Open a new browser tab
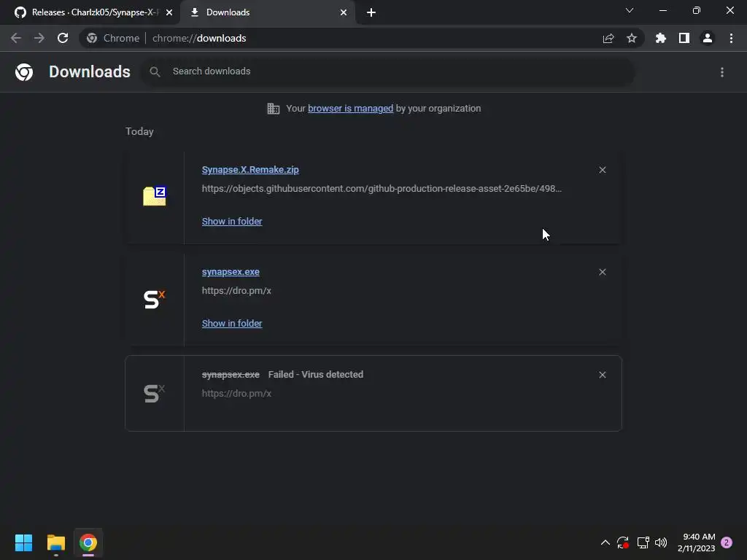This screenshot has width=747, height=560. pos(371,12)
